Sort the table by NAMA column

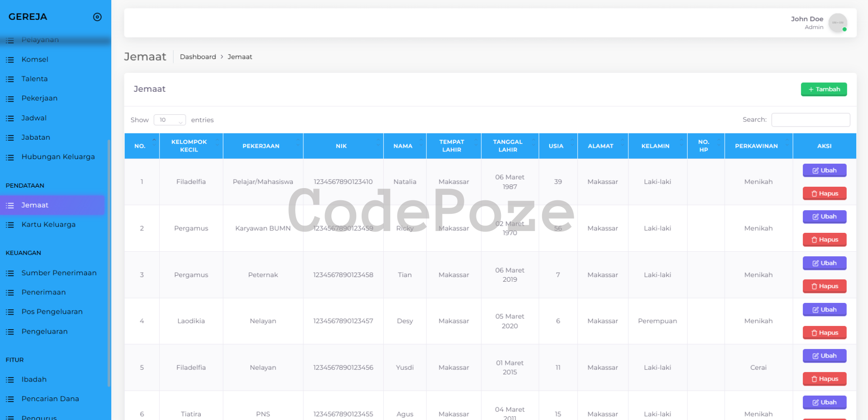(403, 146)
